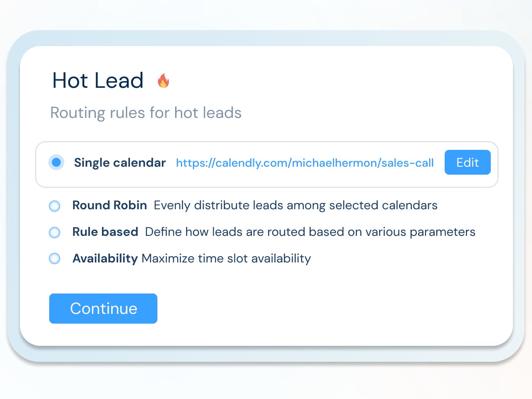Click the bold "Rule based" label text
This screenshot has height=399, width=532.
[105, 232]
